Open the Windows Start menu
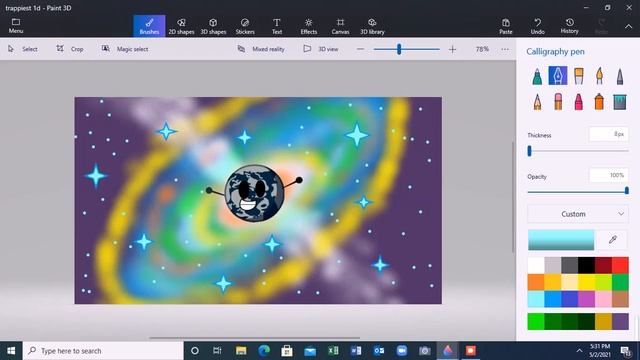The height and width of the screenshot is (360, 640). coord(11,351)
